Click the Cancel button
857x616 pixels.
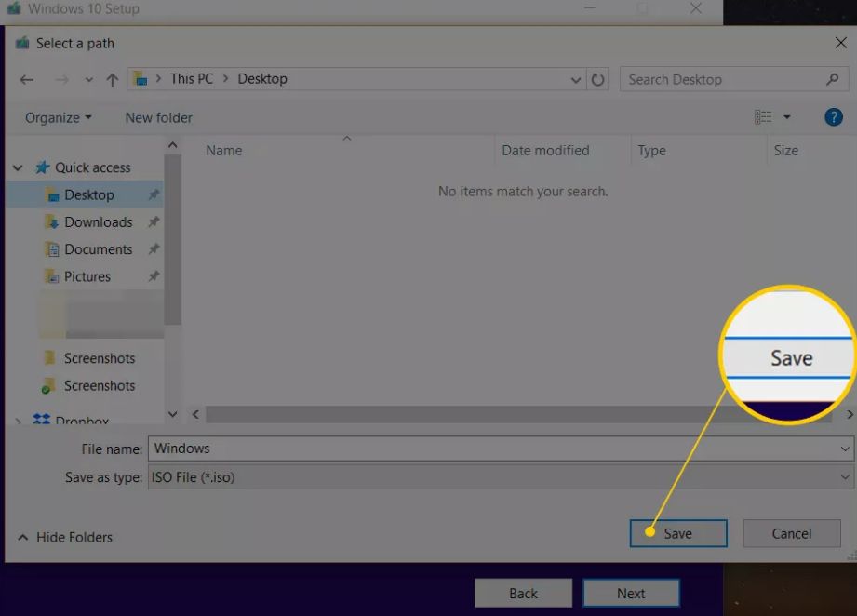(792, 533)
